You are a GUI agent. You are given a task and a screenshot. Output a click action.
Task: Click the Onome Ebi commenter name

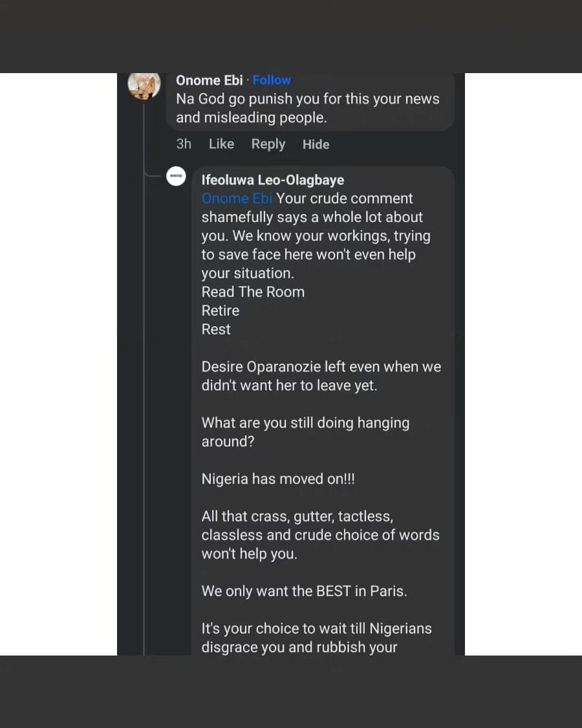pos(210,80)
